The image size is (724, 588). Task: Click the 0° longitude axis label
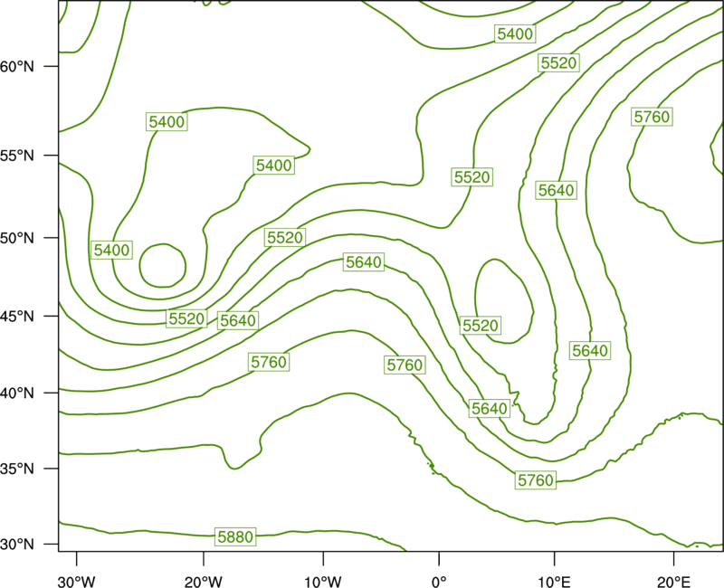(439, 582)
